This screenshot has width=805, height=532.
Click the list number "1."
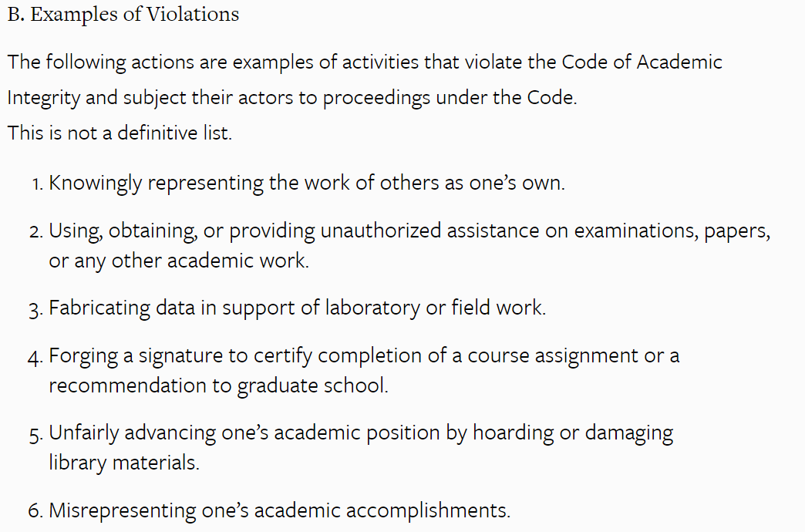[x=37, y=184]
